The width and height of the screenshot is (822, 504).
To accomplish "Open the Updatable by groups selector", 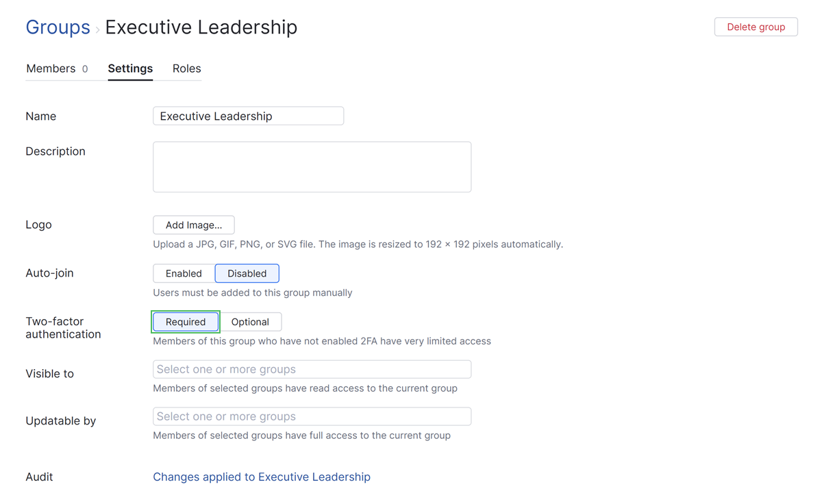I will (x=312, y=416).
